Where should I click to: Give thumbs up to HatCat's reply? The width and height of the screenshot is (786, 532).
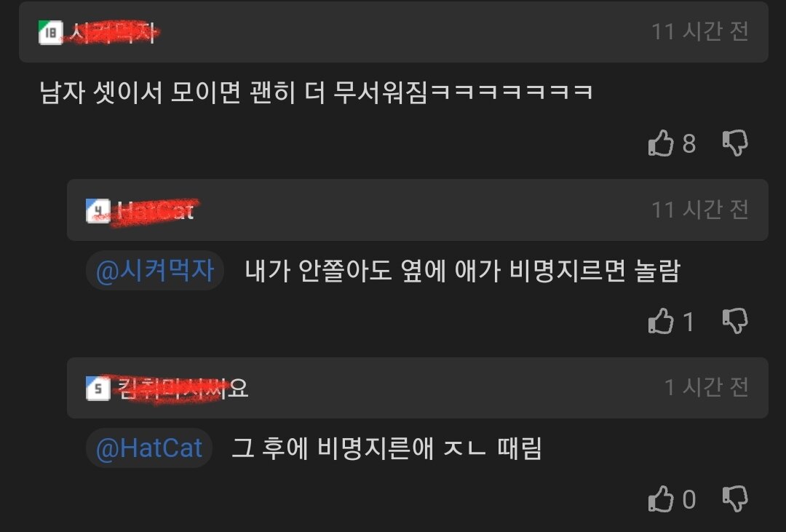click(661, 321)
